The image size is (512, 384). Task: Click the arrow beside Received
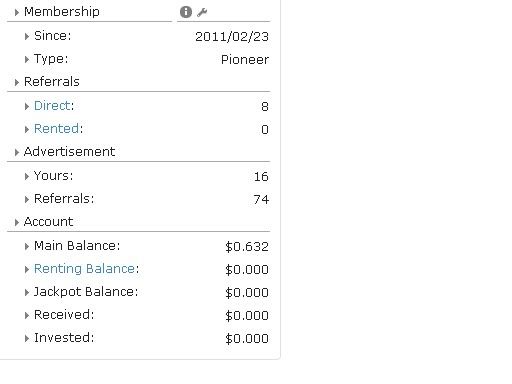coord(27,315)
